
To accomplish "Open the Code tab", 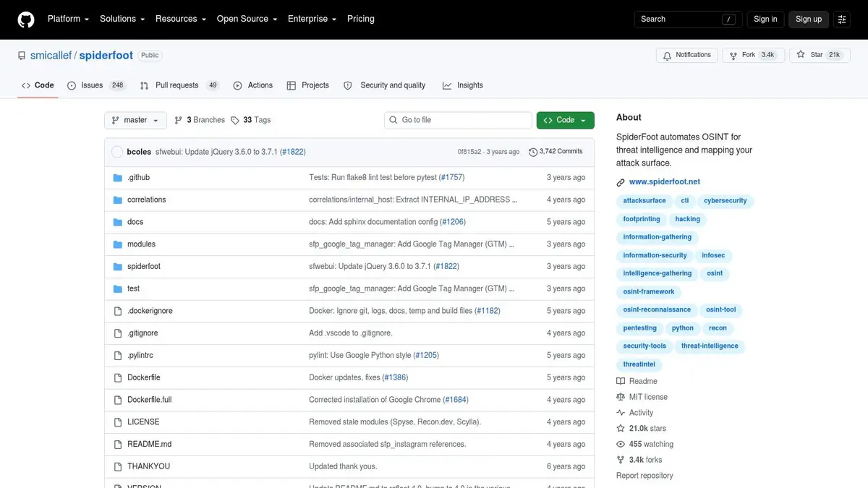I will [x=38, y=85].
